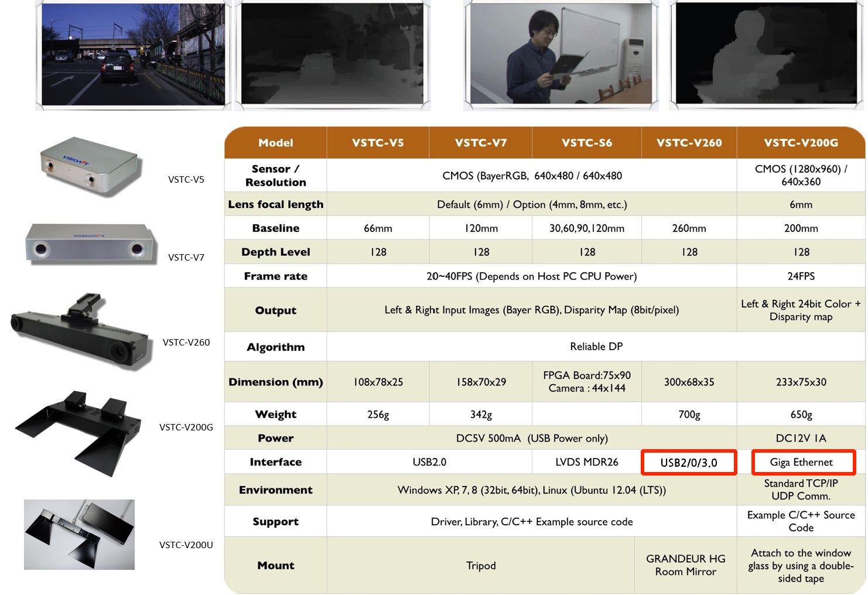
Task: Select the Lens focal length row label
Action: [x=275, y=204]
